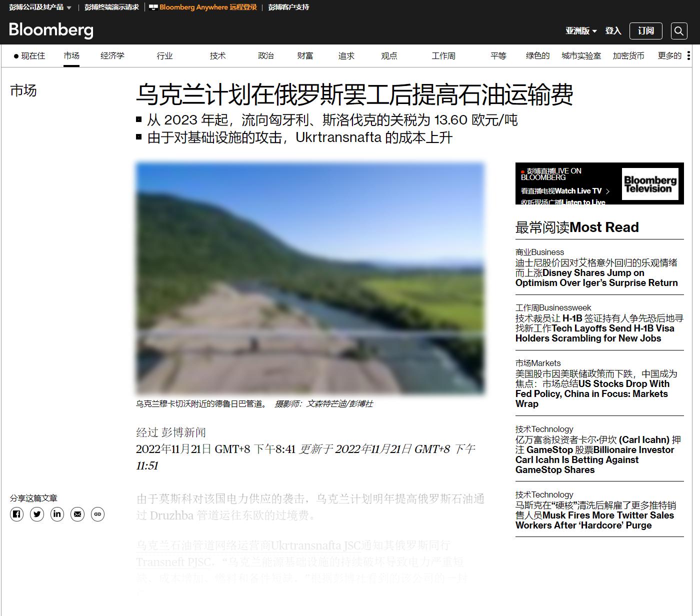Open the 加密货币 section
The image size is (700, 616).
pyautogui.click(x=628, y=55)
